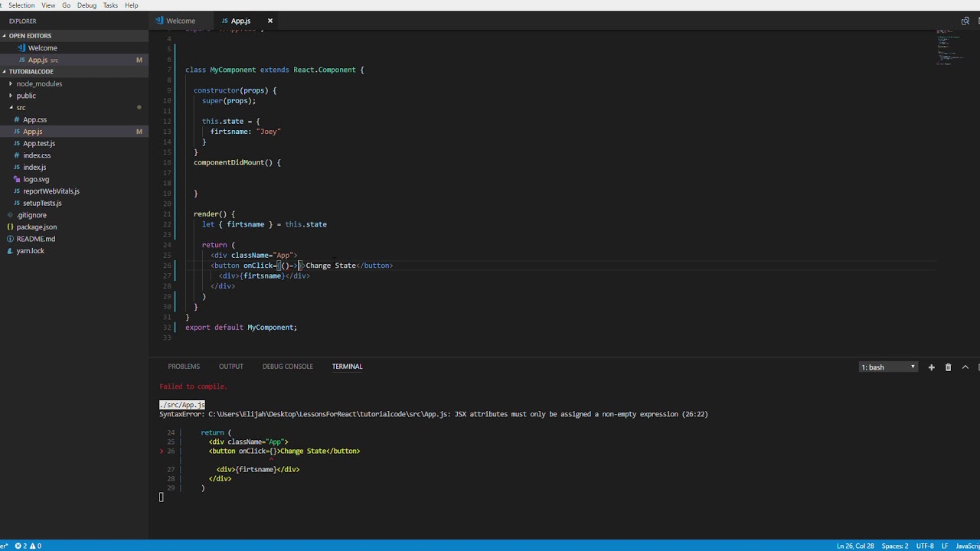Click the 'Change State' button code line

(x=302, y=266)
